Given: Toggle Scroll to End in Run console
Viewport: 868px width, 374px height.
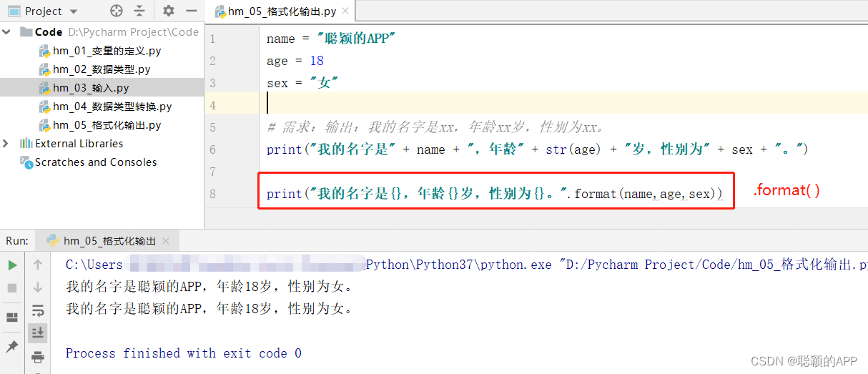Looking at the screenshot, I should [x=38, y=333].
